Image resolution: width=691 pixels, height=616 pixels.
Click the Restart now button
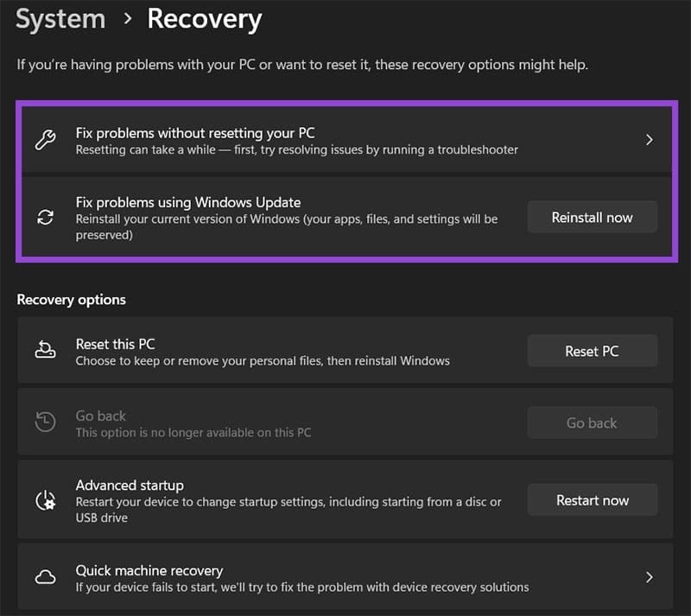pyautogui.click(x=593, y=500)
